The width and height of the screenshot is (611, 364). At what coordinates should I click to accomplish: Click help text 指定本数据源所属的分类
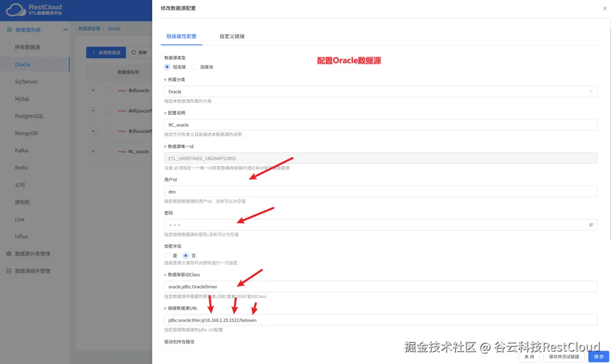188,101
